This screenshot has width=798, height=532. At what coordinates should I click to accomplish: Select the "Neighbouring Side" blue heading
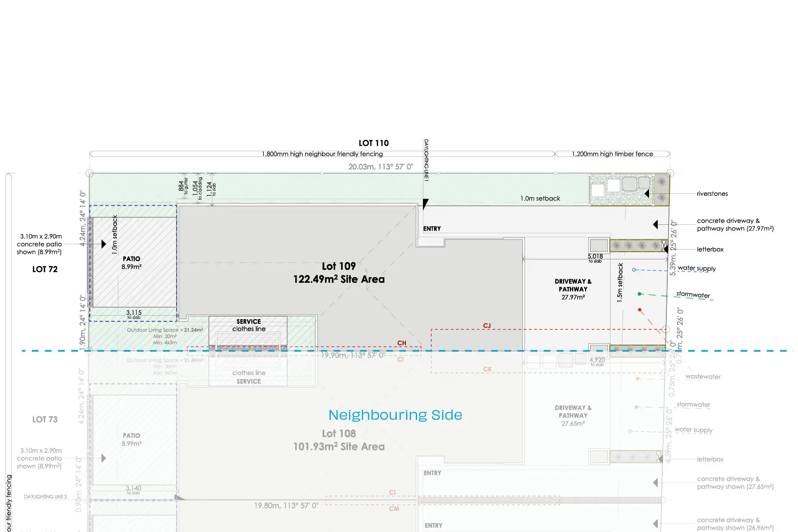[x=395, y=415]
